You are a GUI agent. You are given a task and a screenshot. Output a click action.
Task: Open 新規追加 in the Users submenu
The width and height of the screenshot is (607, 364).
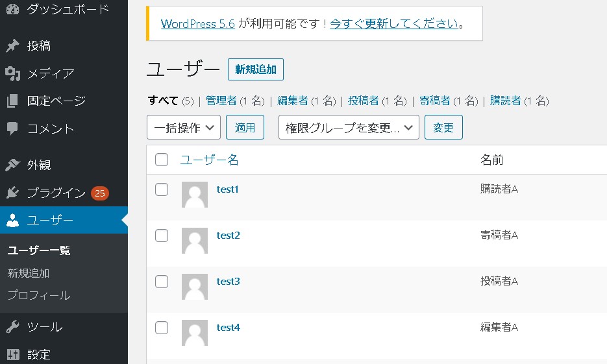pos(29,273)
